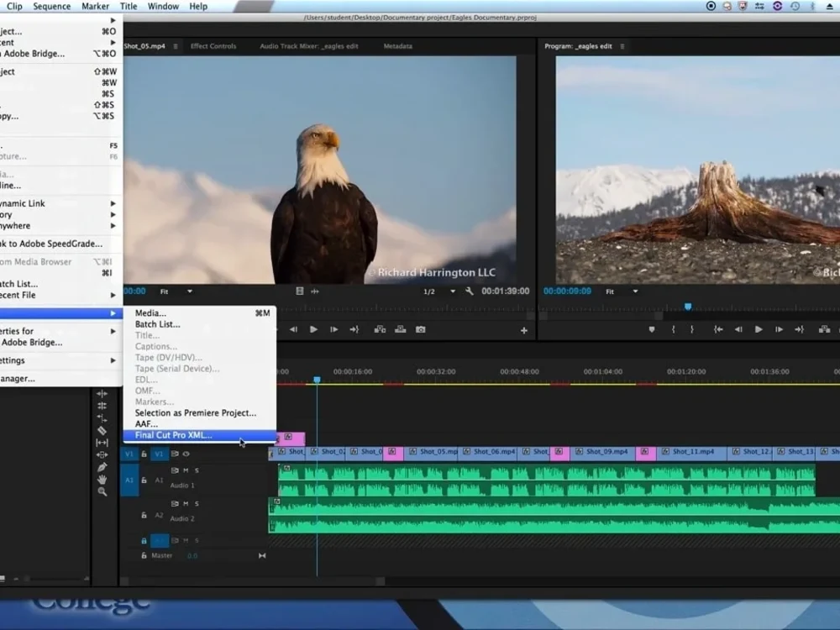Click Lift button in Program monitor
Screen dimensions: 840x630
[825, 329]
